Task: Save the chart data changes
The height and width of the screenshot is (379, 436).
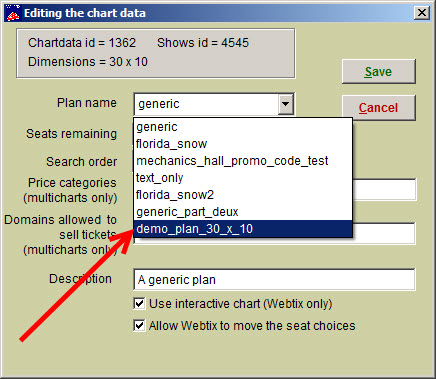Action: (x=379, y=71)
